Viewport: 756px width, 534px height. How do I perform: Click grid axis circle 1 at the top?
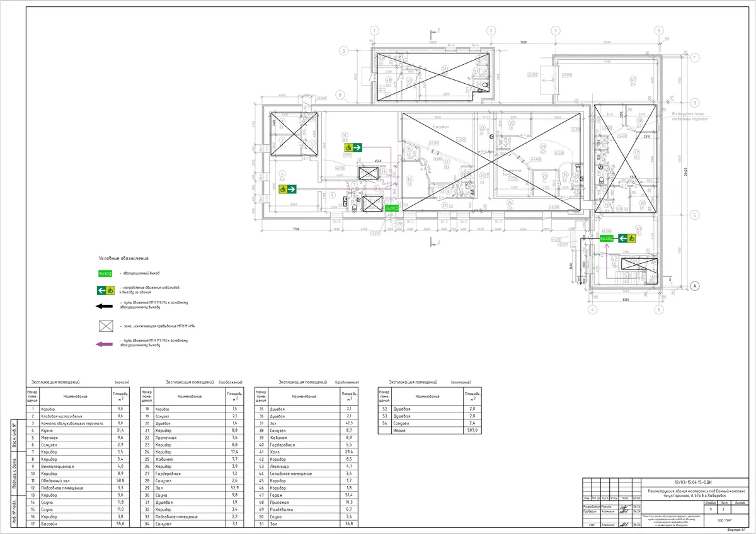pos(374,31)
